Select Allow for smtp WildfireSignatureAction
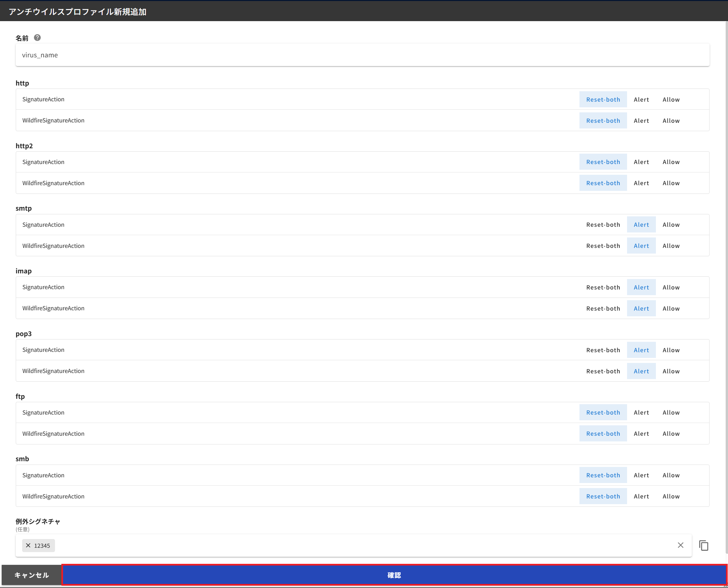 coord(671,246)
